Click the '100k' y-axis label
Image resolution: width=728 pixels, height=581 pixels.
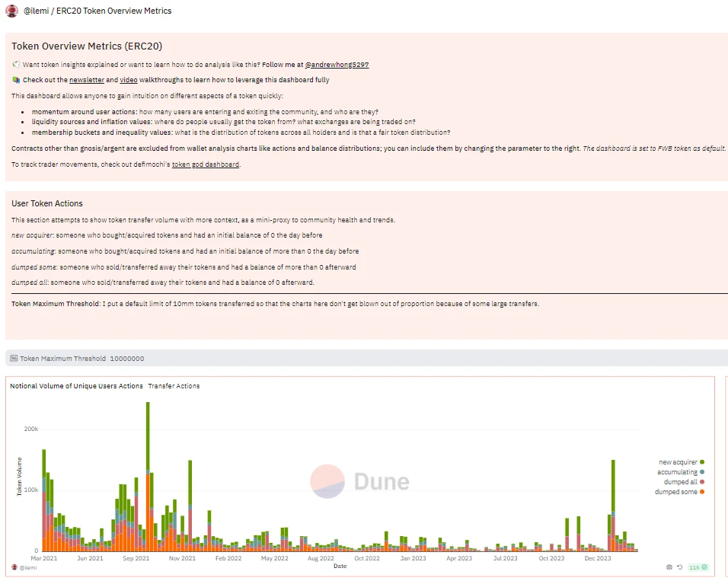click(x=31, y=490)
